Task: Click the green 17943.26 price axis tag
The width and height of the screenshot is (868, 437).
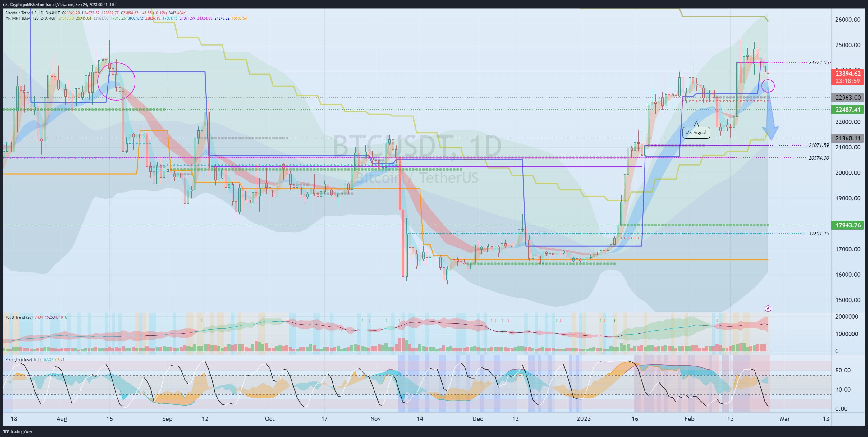Action: (848, 225)
